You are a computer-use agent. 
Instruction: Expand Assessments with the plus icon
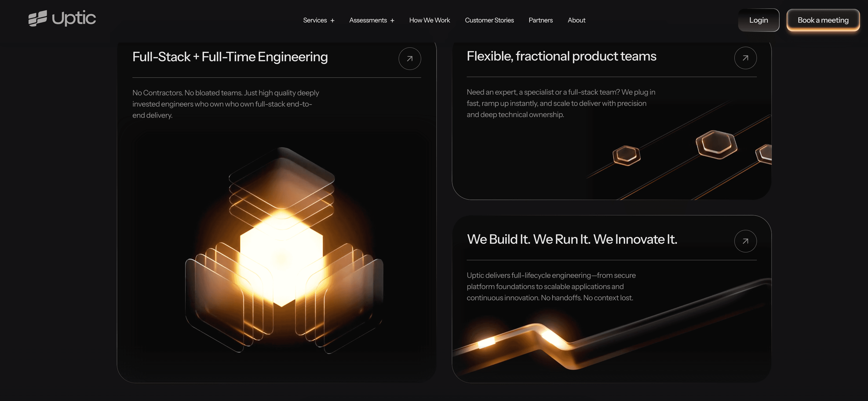coord(392,21)
